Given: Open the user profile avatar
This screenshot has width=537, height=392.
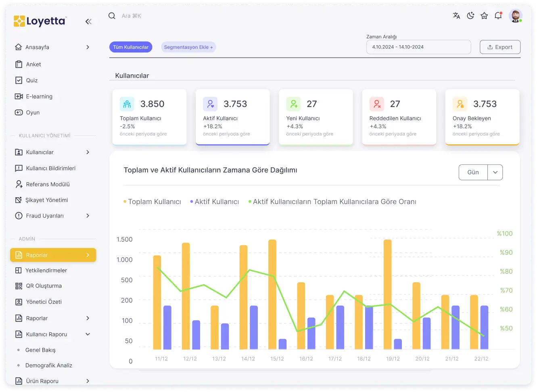Looking at the screenshot, I should pos(515,16).
